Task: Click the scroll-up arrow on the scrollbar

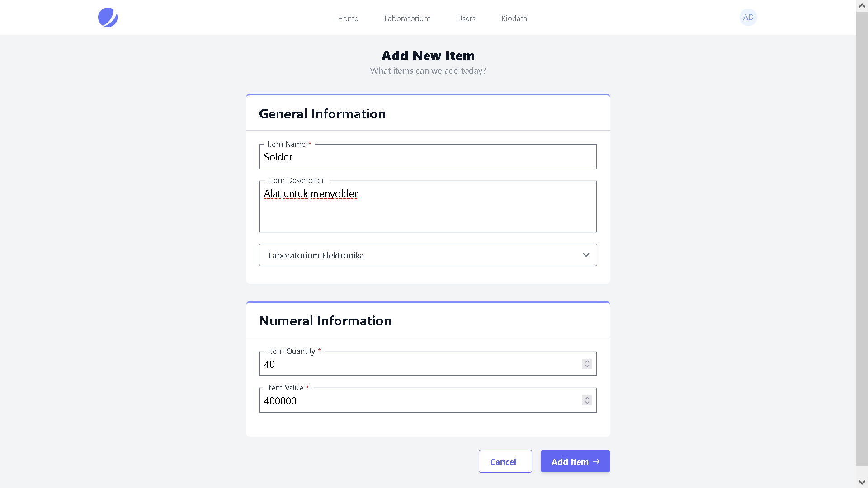Action: coord(862,5)
